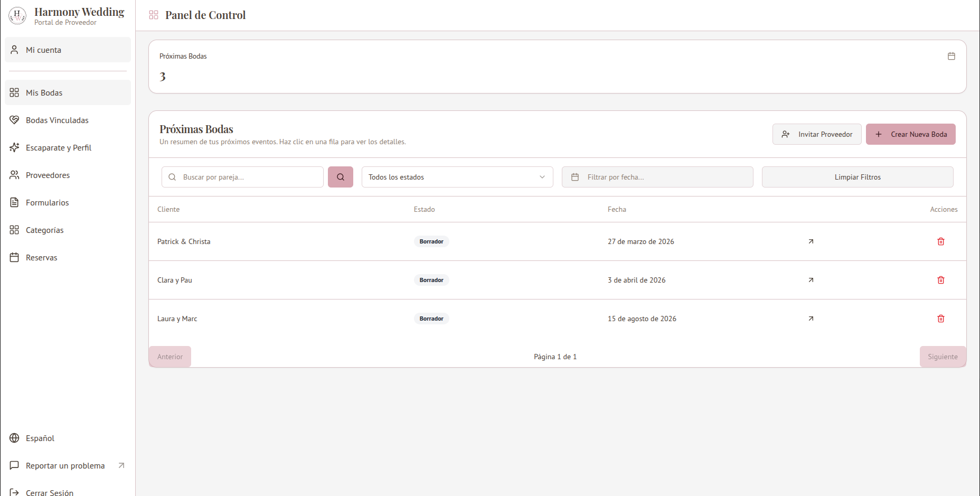The height and width of the screenshot is (496, 980).
Task: Select the Español language option
Action: click(x=40, y=438)
